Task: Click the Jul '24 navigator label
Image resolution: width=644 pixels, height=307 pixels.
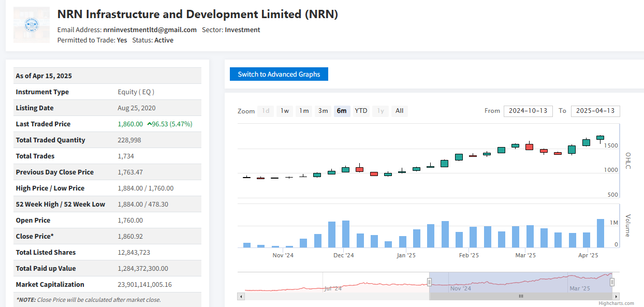Action: click(x=333, y=288)
